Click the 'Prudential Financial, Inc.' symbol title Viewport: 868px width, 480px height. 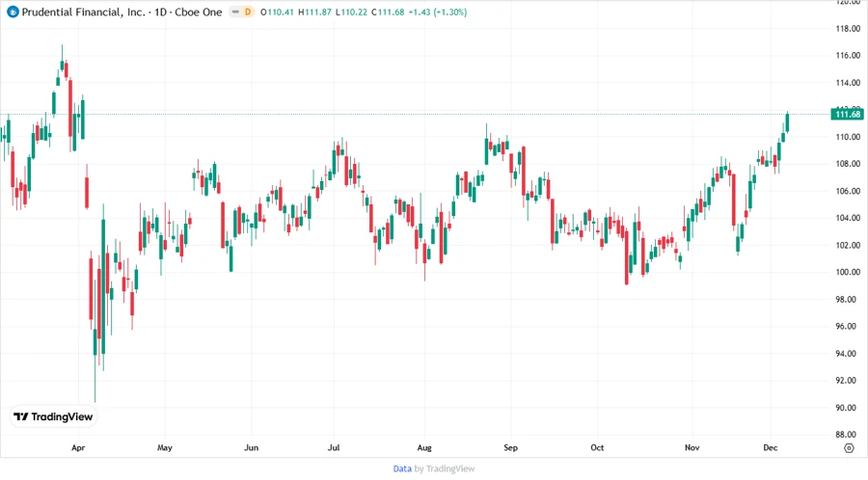(83, 12)
